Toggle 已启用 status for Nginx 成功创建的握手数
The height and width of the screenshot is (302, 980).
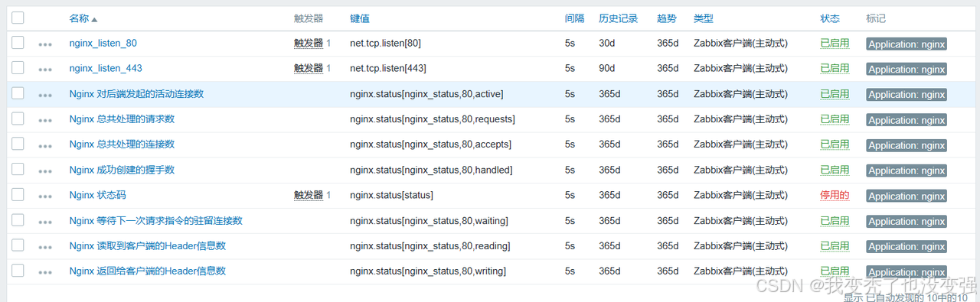tap(835, 170)
